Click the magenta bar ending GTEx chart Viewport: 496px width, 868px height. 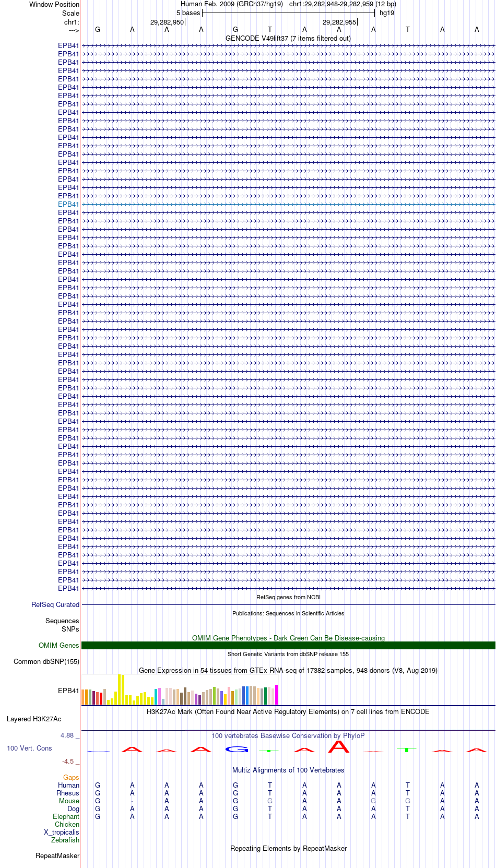pyautogui.click(x=277, y=695)
